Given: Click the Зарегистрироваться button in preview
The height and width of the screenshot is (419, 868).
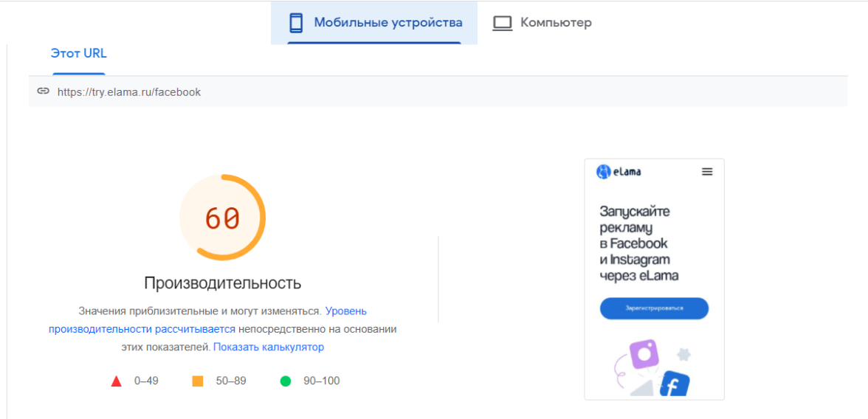Looking at the screenshot, I should click(x=654, y=308).
